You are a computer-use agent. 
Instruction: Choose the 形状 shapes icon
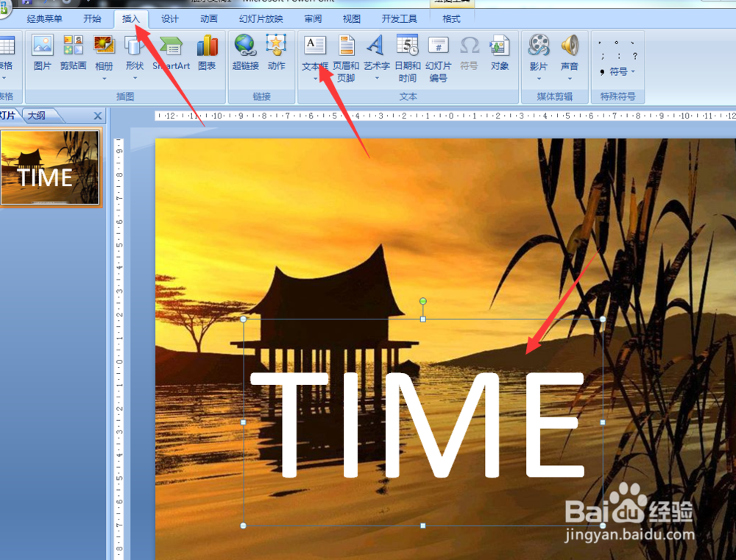[x=134, y=45]
